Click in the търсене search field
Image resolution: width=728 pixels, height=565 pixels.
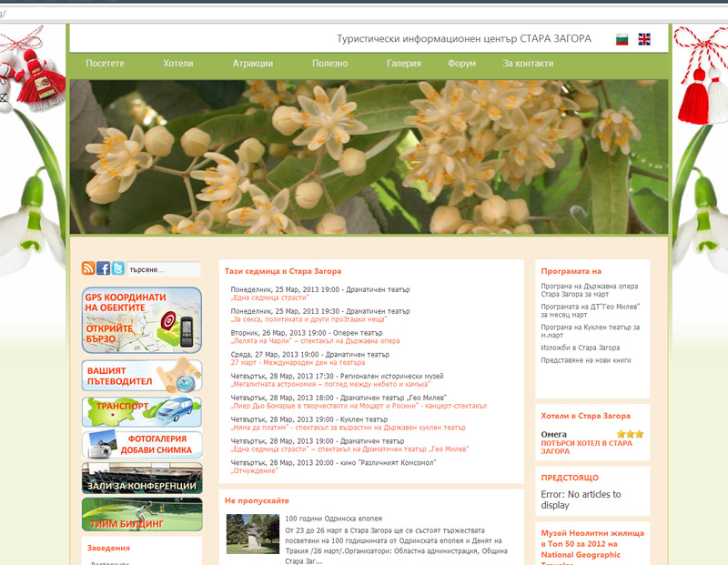pos(163,269)
